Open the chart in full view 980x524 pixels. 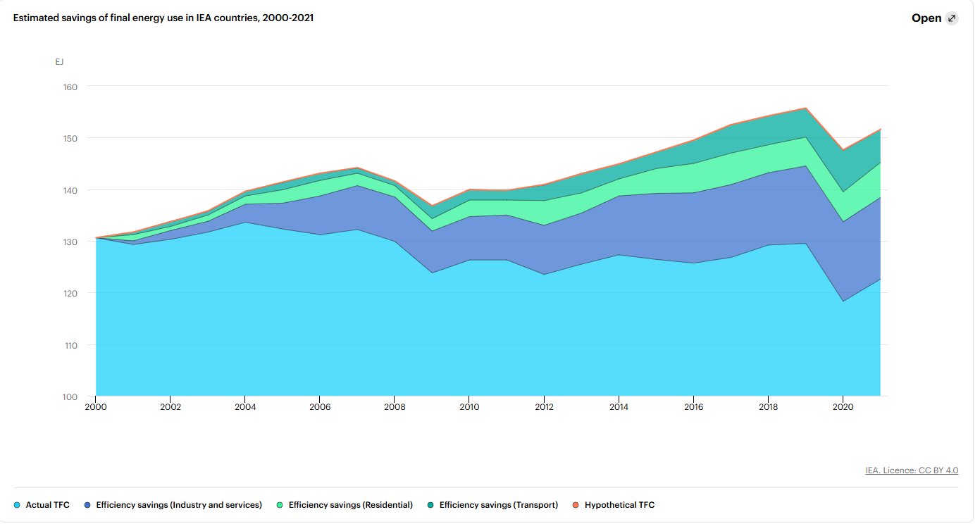(935, 18)
